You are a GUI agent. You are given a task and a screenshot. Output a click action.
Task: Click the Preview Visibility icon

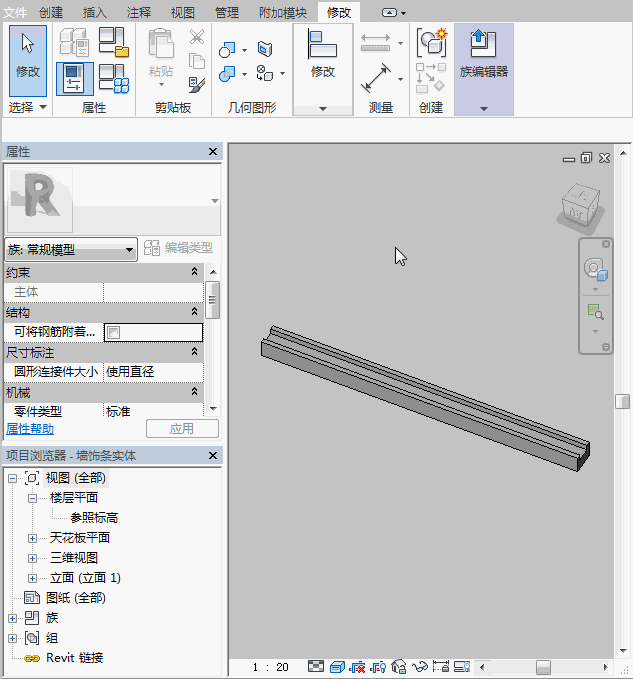tap(462, 667)
